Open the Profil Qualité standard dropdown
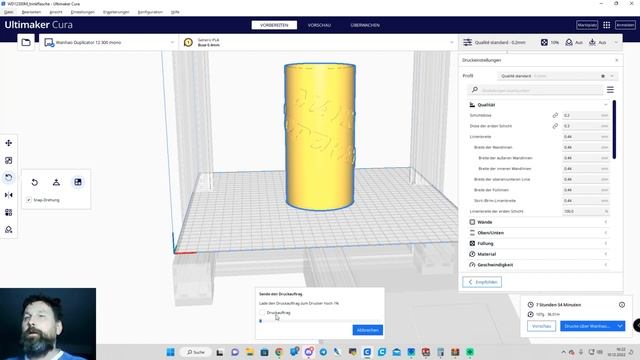This screenshot has width=640, height=360. (557, 76)
